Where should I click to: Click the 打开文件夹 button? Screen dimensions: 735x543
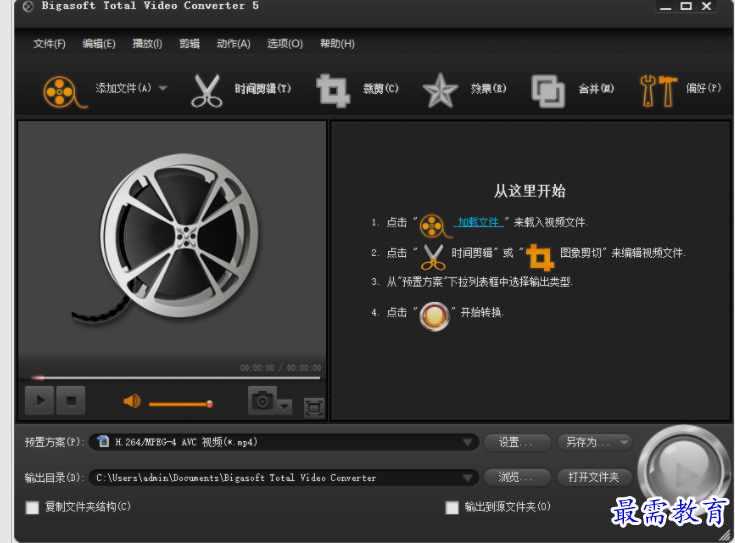[x=594, y=477]
